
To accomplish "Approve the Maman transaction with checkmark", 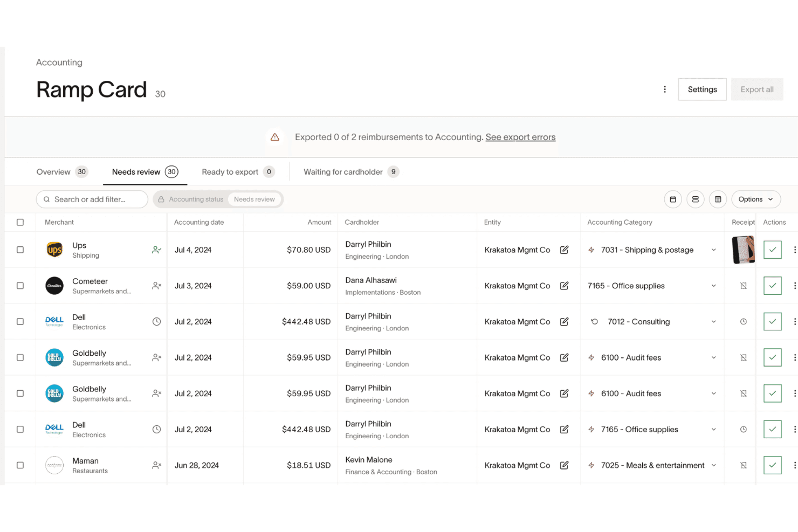I will pos(773,465).
